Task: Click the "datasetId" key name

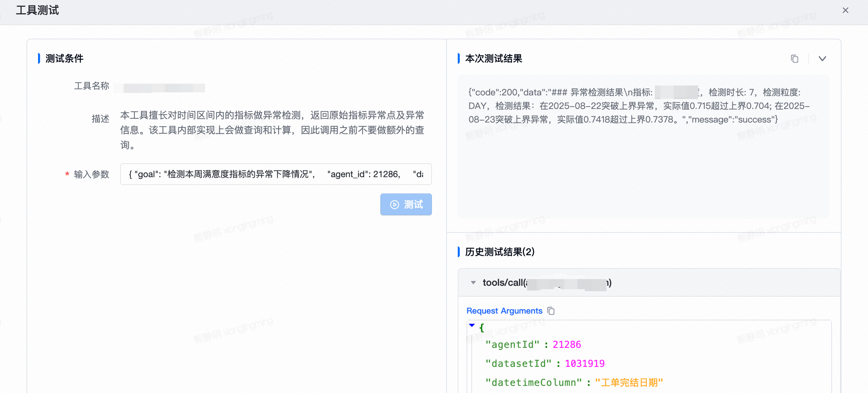Action: tap(518, 363)
